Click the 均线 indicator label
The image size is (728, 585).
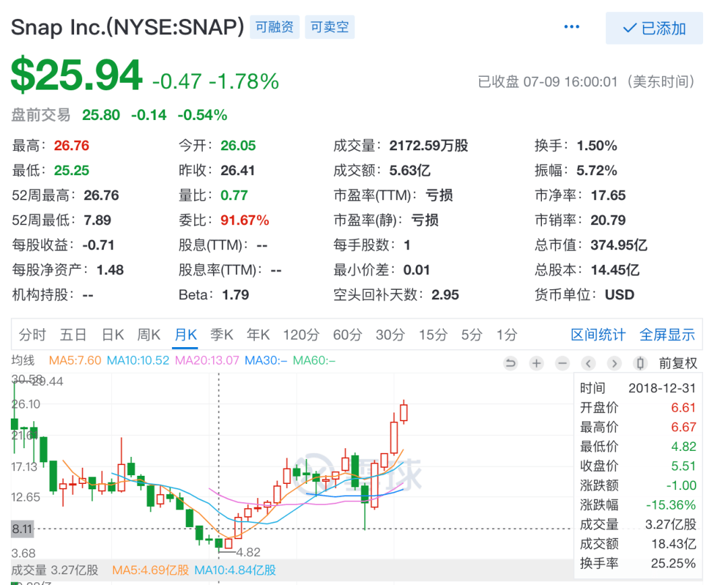(x=23, y=361)
